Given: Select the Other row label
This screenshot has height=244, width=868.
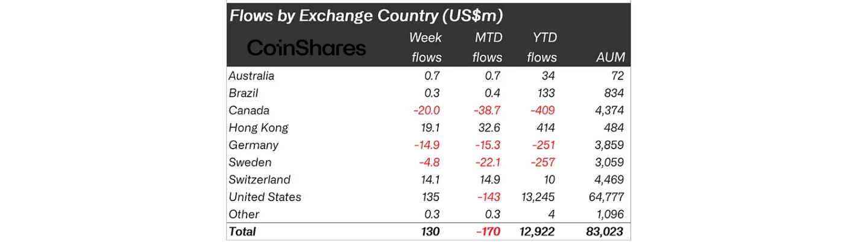Looking at the screenshot, I should [x=244, y=214].
